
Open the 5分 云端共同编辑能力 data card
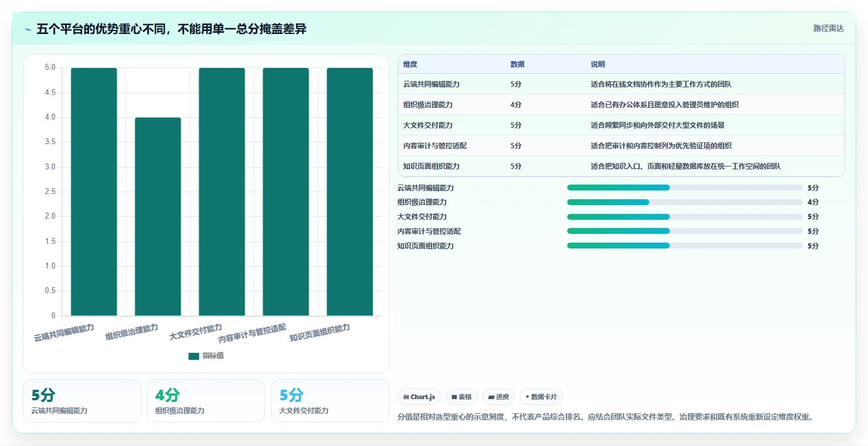tap(82, 401)
